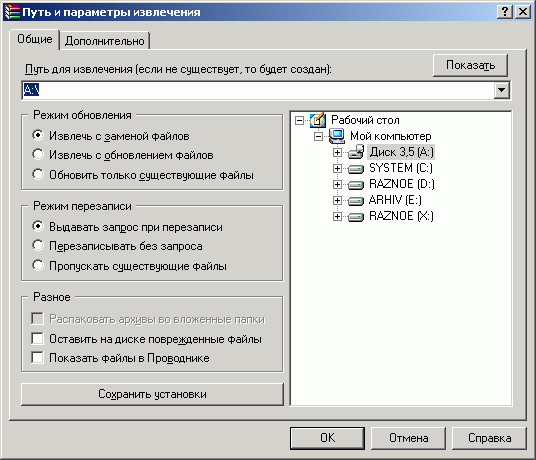Click the Показать button
The image size is (536, 460).
tap(470, 65)
